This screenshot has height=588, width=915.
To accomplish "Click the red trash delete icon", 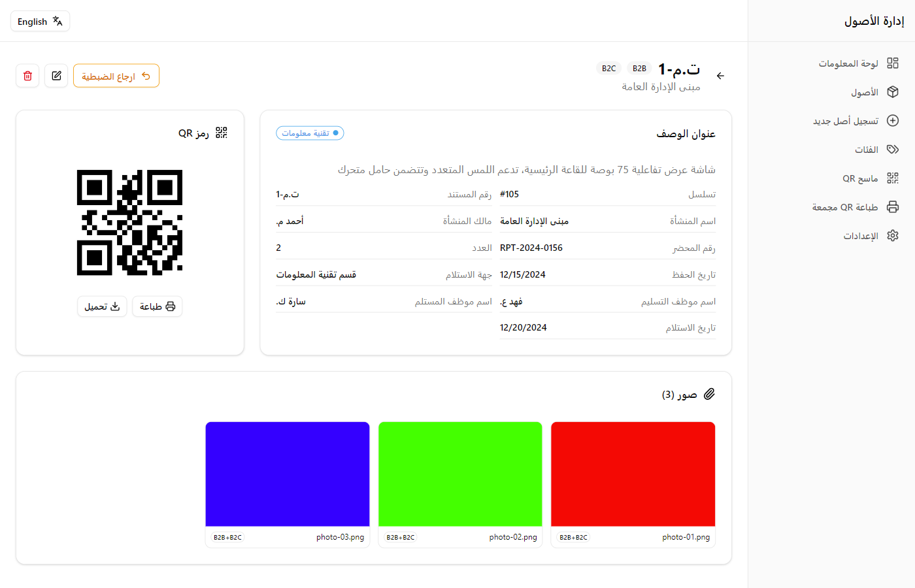I will click(x=27, y=76).
